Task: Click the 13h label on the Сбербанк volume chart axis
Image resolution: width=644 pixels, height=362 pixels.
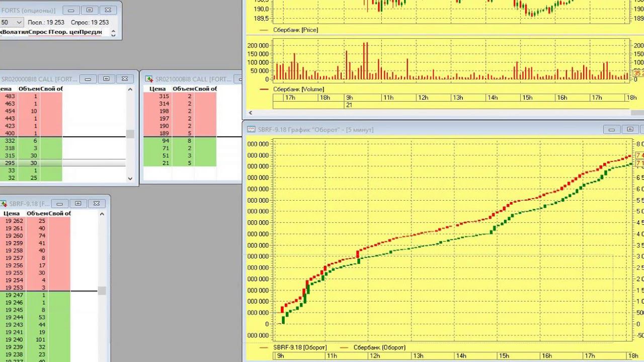Action: (x=457, y=98)
